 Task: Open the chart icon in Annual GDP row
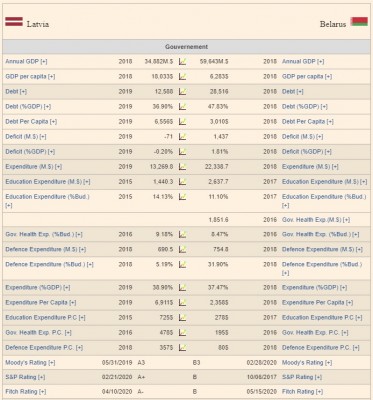[183, 62]
